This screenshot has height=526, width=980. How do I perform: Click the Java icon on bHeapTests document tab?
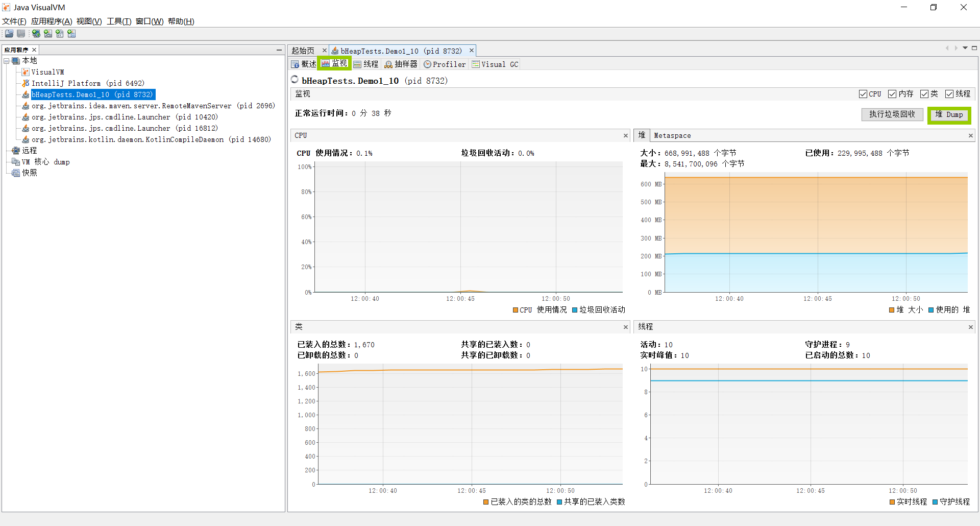[x=335, y=51]
